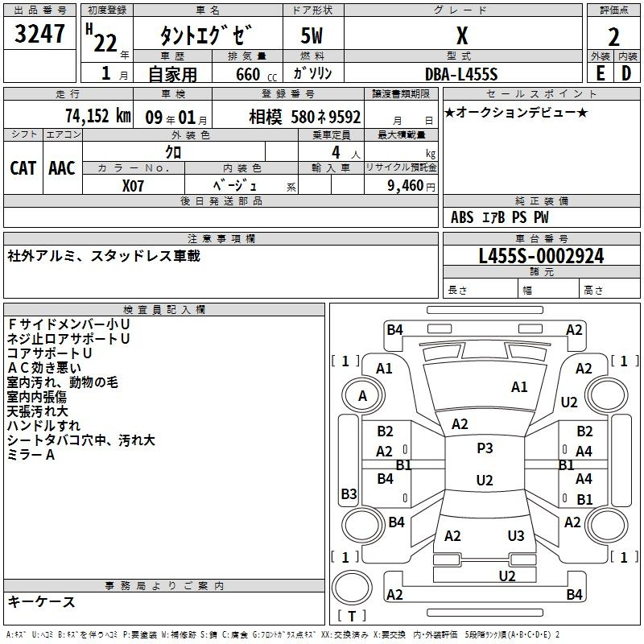Image resolution: width=644 pixels, height=644 pixels.
Task: Select the wheel circle marked "A"
Action: click(x=363, y=396)
